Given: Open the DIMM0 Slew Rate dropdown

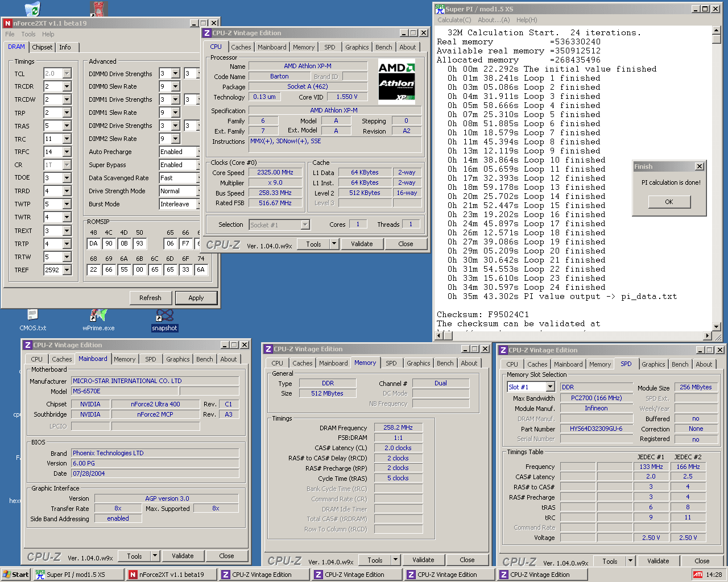Looking at the screenshot, I should [175, 86].
